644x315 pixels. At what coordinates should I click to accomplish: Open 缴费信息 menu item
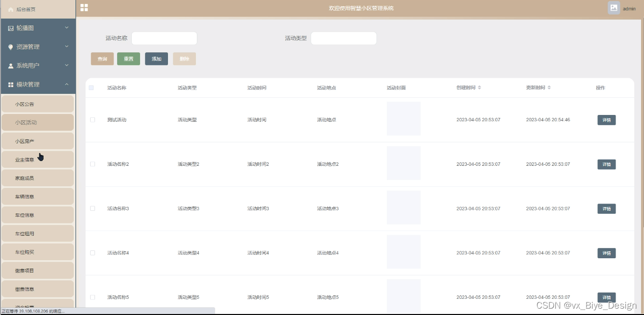[38, 289]
